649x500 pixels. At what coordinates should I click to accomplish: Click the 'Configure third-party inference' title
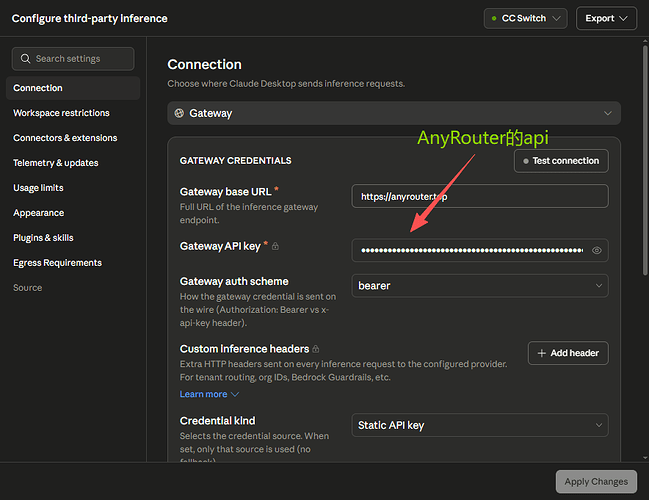pyautogui.click(x=89, y=18)
